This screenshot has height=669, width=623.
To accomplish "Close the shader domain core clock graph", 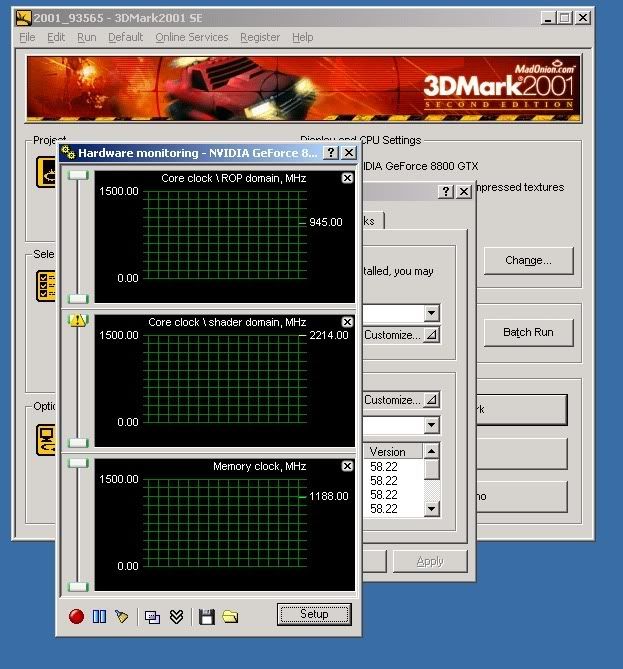I will 347,322.
